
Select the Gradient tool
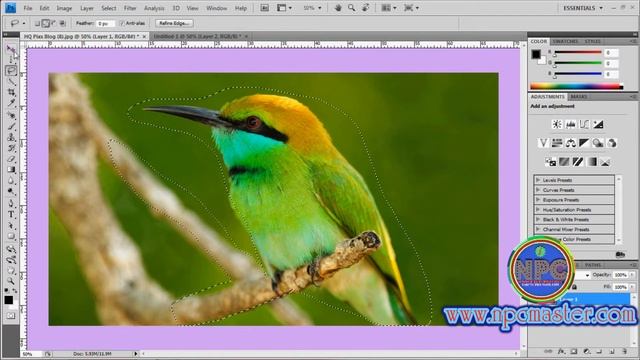[11, 170]
